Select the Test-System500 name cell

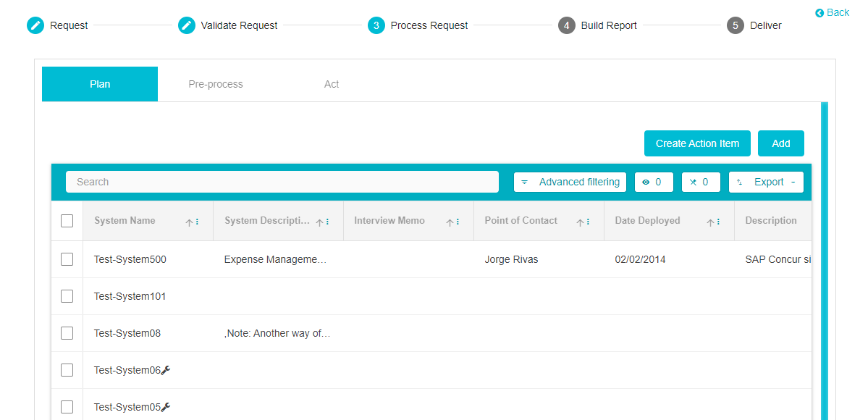tap(130, 259)
